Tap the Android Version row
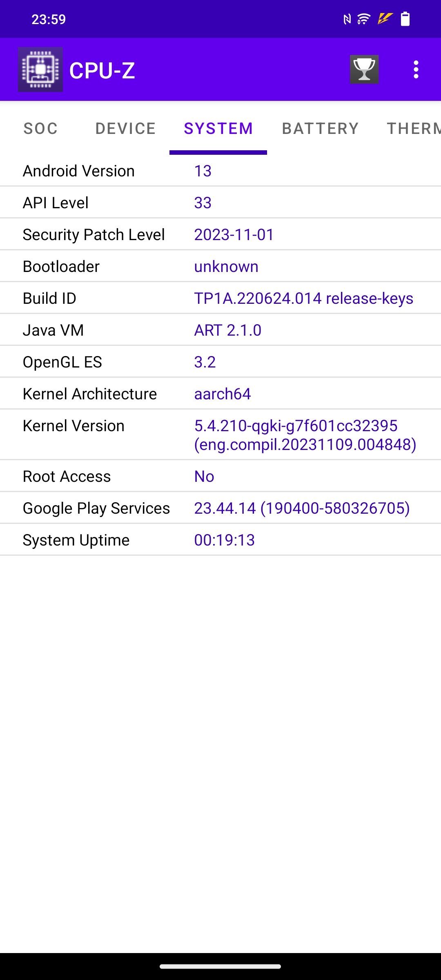The height and width of the screenshot is (980, 441). (220, 171)
